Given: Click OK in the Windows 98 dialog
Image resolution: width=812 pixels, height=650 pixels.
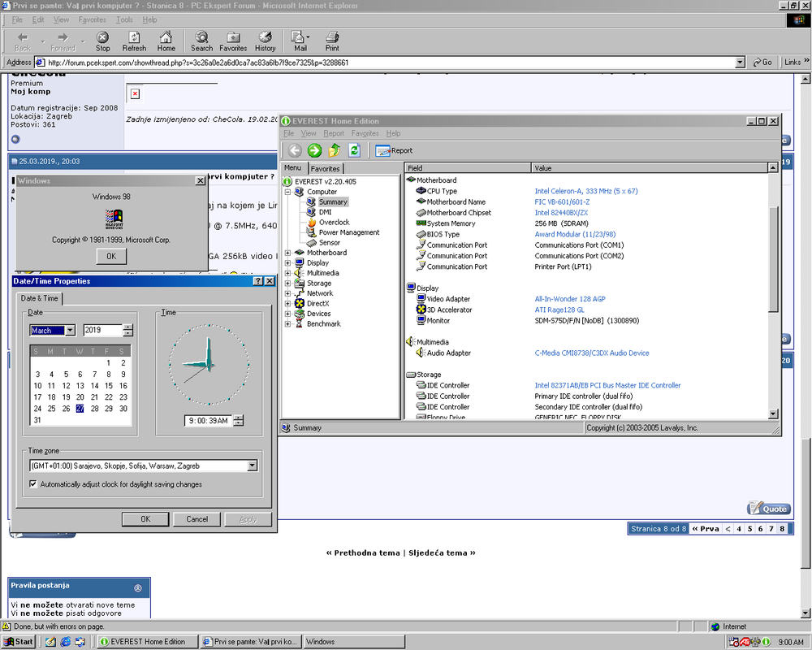Looking at the screenshot, I should pyautogui.click(x=111, y=256).
